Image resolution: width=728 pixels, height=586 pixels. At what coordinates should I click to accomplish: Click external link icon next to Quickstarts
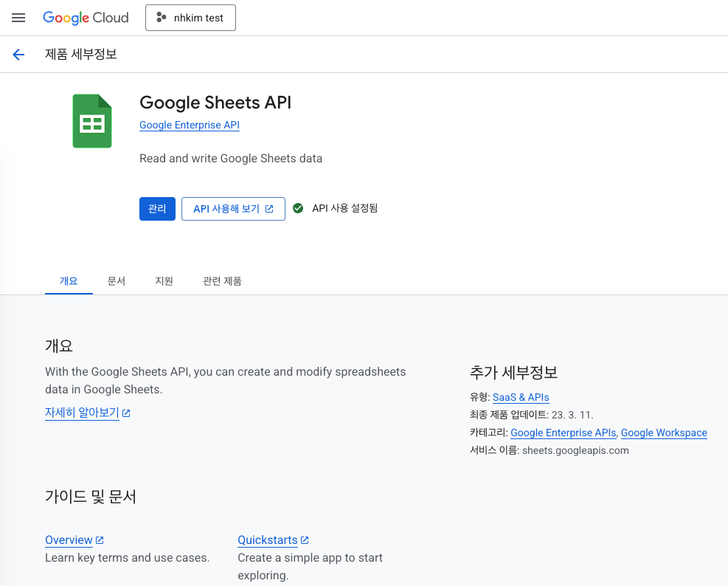click(305, 540)
